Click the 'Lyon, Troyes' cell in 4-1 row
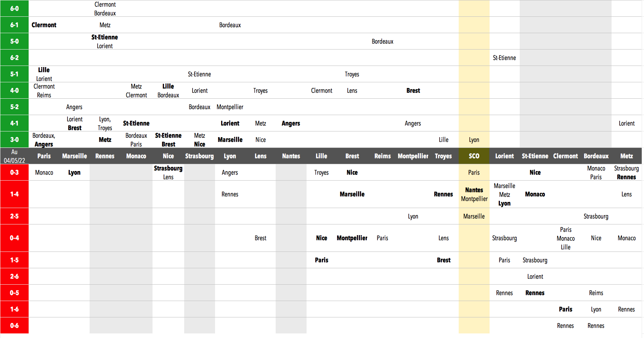Screen dimensions: 644x338 pos(105,123)
